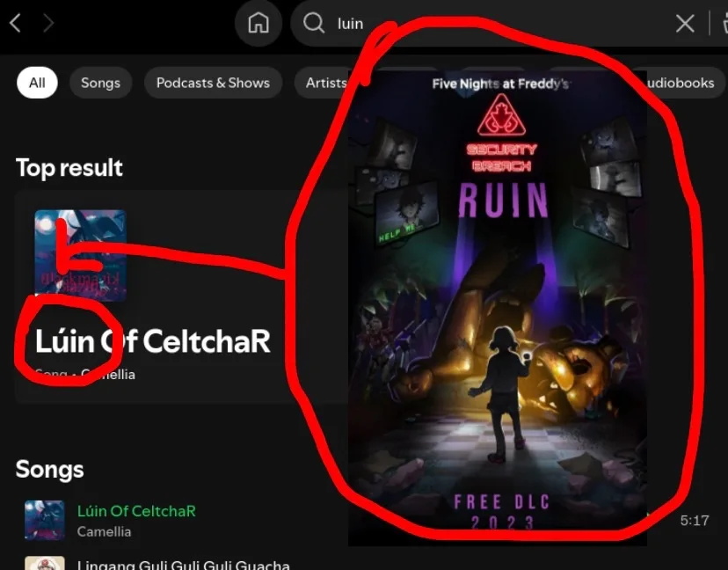Open Camellia artist link in the Songs list

coord(104,531)
